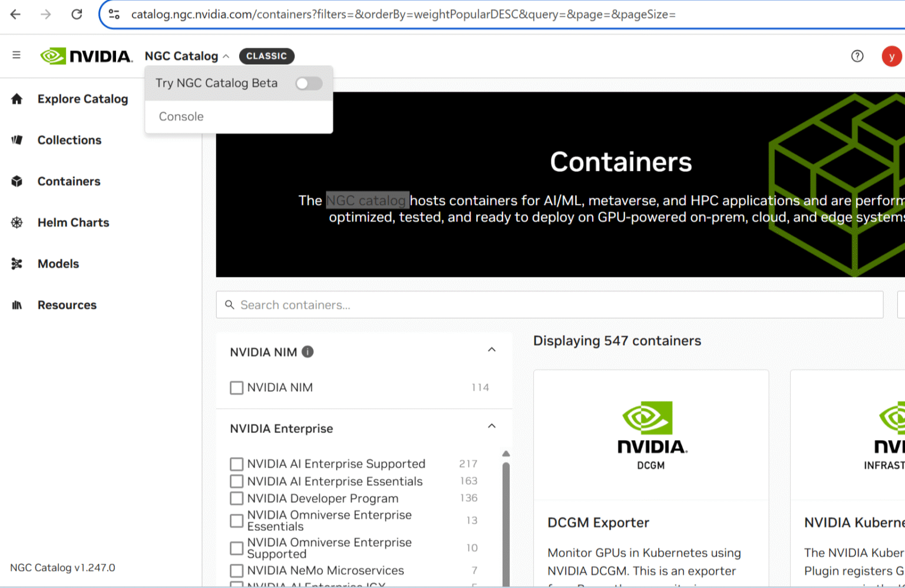The height and width of the screenshot is (588, 905).
Task: Open Helm Charts via its helm wheel icon
Action: point(16,222)
